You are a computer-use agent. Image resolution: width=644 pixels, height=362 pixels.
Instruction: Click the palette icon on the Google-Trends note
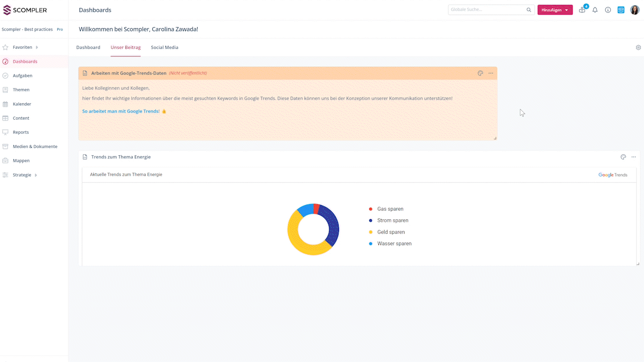[480, 73]
